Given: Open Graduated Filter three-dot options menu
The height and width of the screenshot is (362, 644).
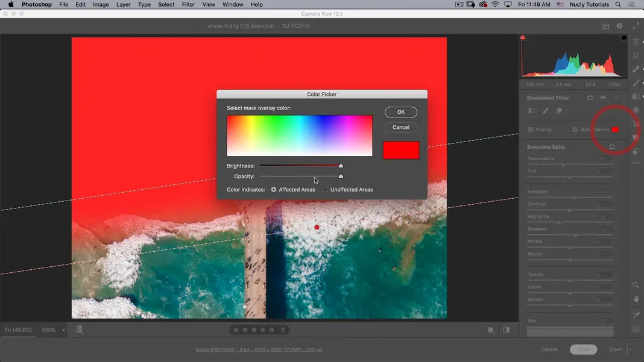Looking at the screenshot, I should pos(616,98).
